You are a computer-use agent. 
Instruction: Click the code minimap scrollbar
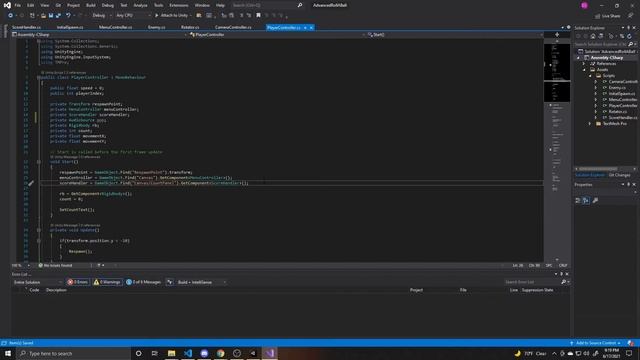coord(557,151)
